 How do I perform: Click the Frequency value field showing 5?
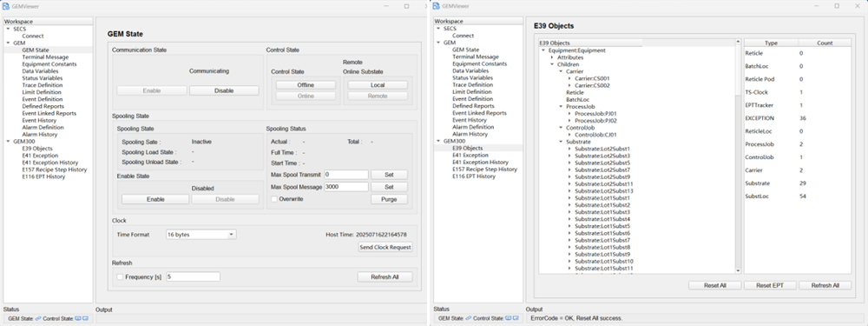194,276
